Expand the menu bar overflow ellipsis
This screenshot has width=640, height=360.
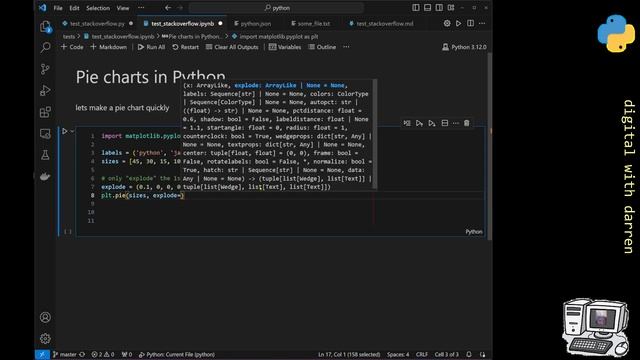tap(141, 8)
